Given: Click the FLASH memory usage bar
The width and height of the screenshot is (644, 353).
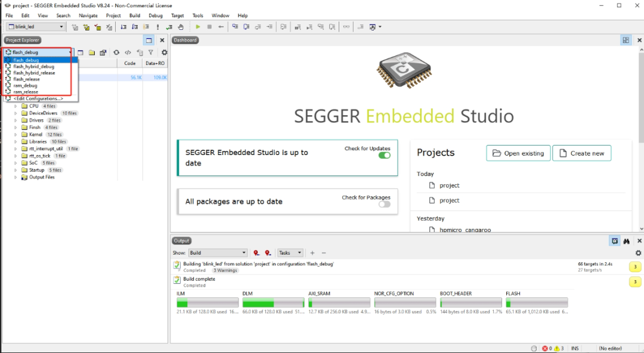Looking at the screenshot, I should (537, 304).
